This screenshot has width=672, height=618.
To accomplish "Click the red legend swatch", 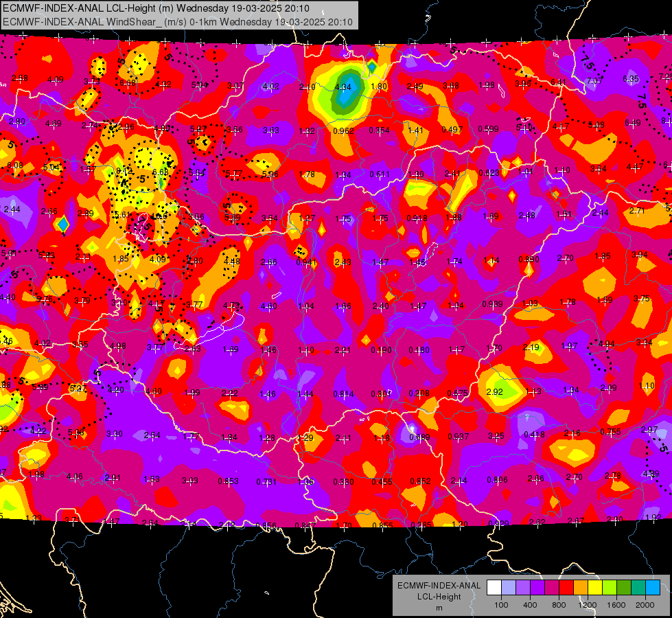I will tap(566, 587).
